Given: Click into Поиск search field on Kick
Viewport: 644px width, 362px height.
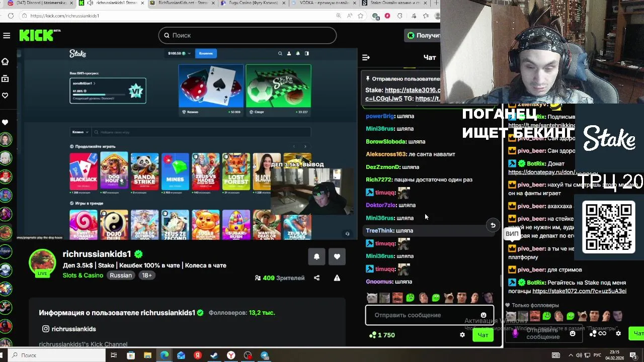Looking at the screenshot, I should (x=248, y=35).
